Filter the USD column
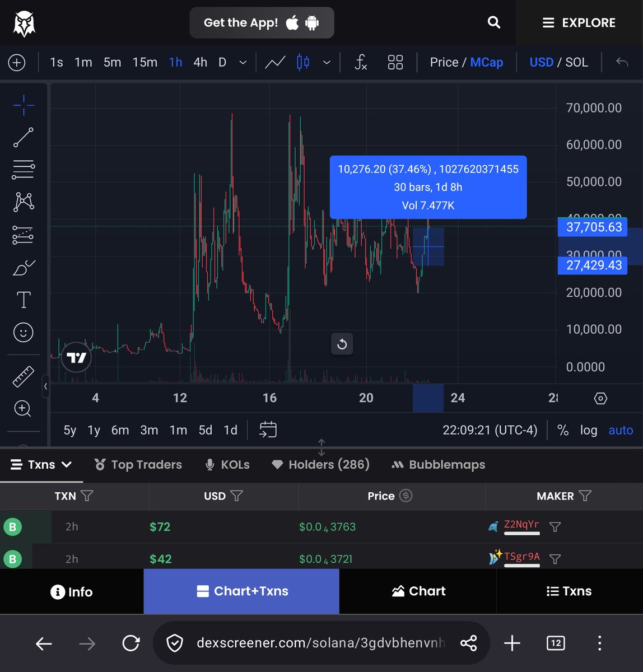643x672 pixels. click(x=236, y=496)
